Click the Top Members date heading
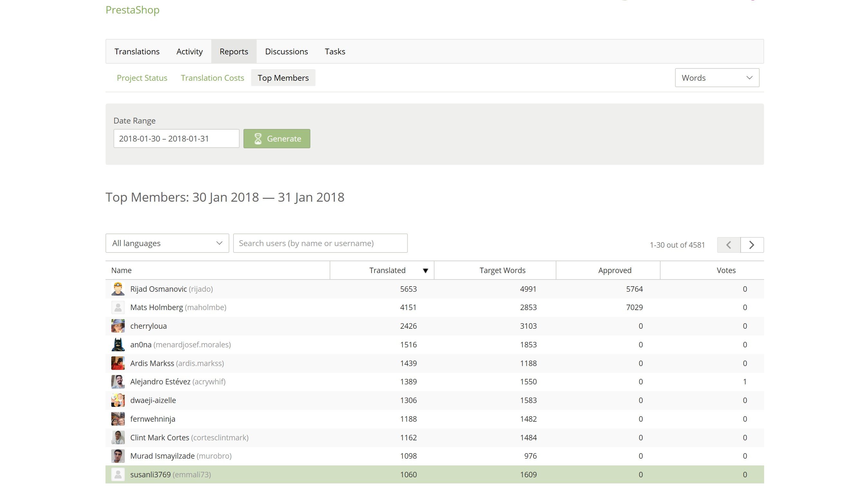The width and height of the screenshot is (868, 486). tap(225, 197)
